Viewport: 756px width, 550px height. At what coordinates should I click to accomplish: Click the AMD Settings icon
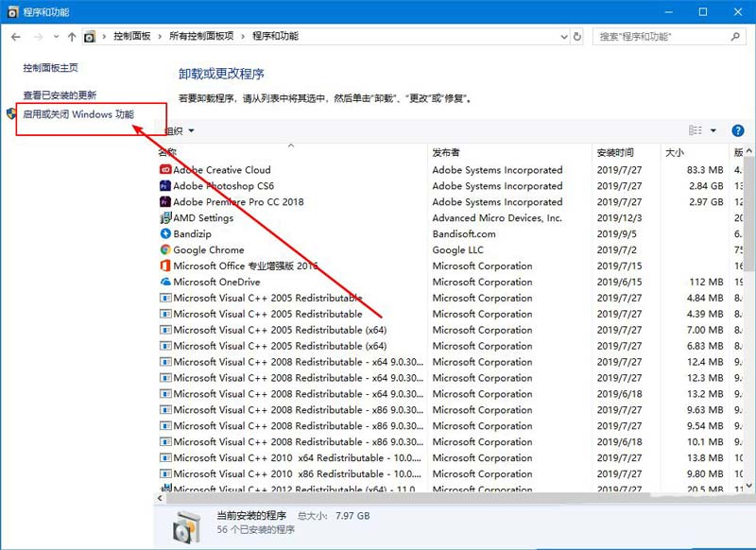click(165, 218)
